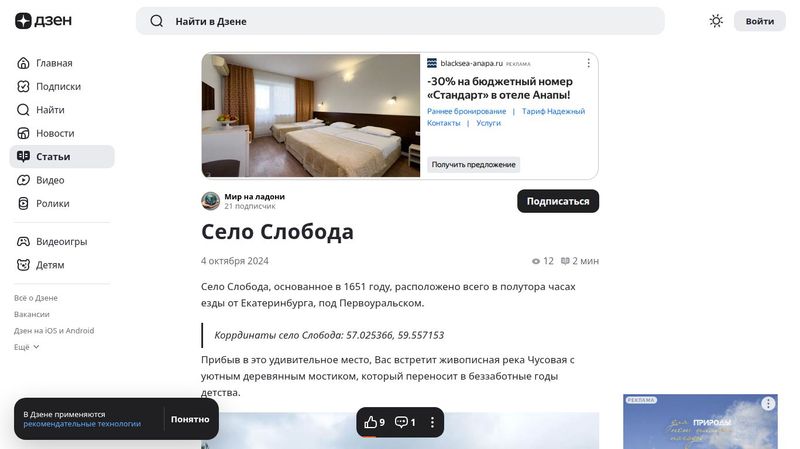
Task: Like the article with thumbs-up icon
Action: [x=374, y=422]
